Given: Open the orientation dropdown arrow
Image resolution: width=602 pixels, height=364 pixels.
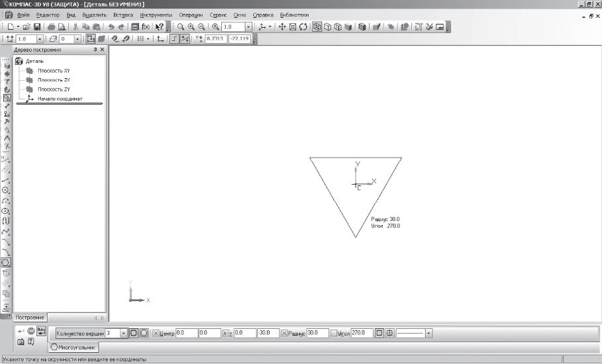Looking at the screenshot, I should click(x=270, y=27).
